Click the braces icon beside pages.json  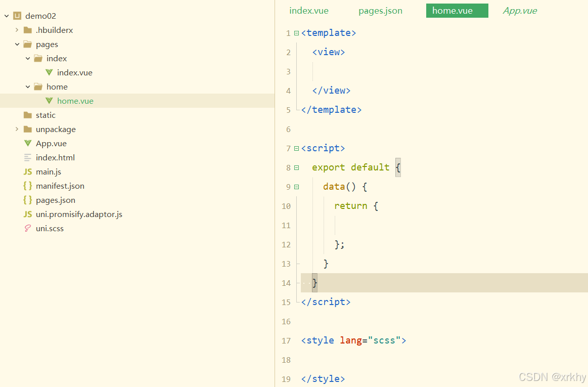coord(28,200)
